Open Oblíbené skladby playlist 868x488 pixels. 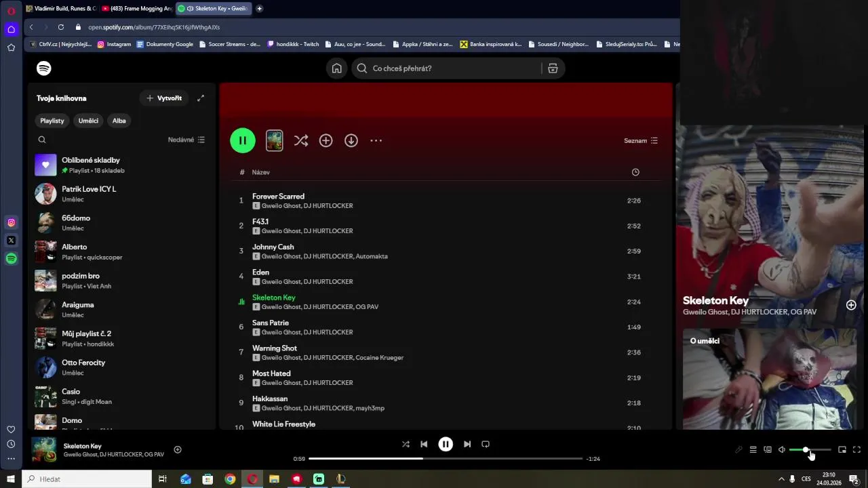[x=122, y=165]
